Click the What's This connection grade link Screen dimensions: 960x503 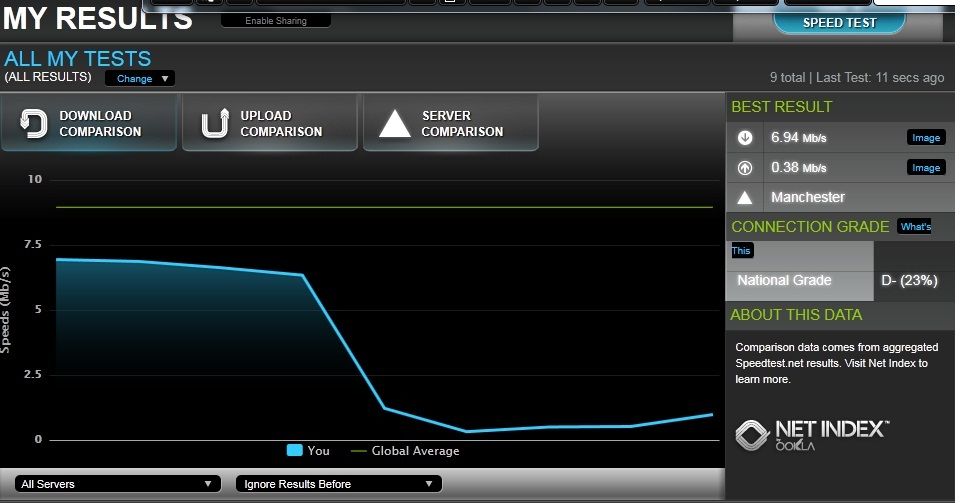(x=915, y=226)
